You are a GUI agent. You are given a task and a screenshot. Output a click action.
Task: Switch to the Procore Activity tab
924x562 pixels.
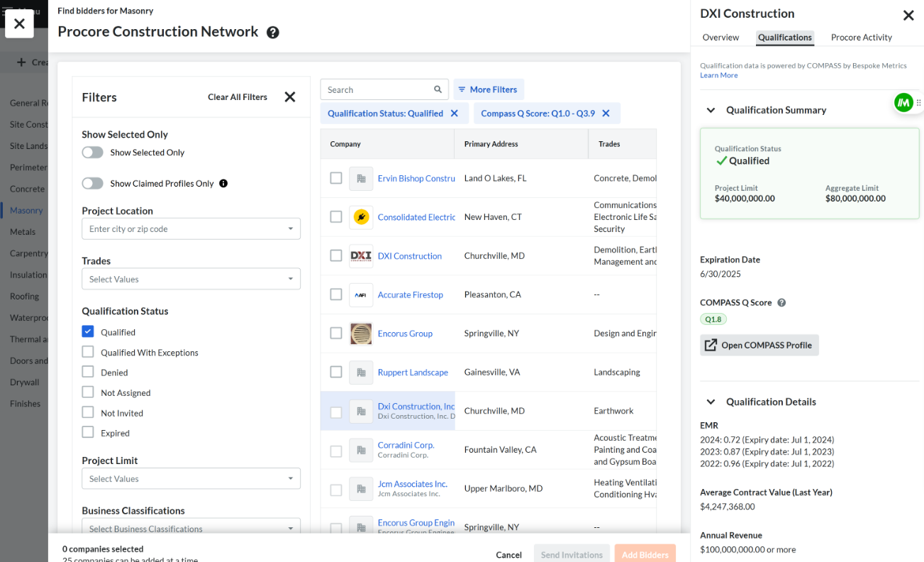[x=861, y=37]
